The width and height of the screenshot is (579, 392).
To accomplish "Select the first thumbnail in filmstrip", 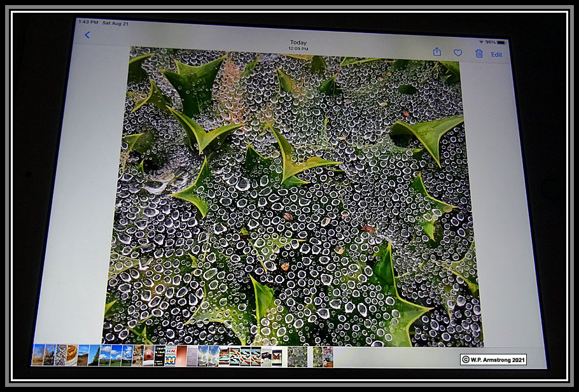I will (x=38, y=355).
